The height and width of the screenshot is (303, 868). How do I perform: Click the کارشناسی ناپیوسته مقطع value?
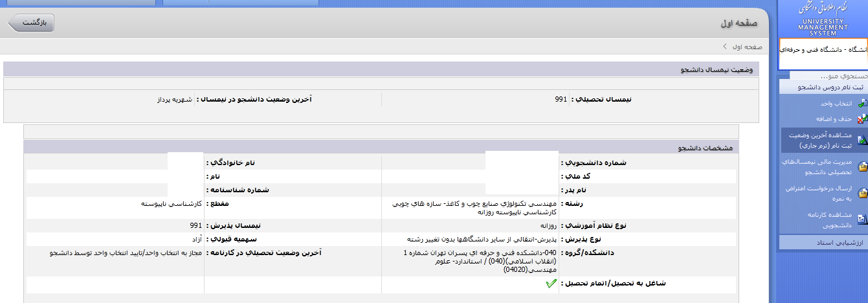pos(172,203)
